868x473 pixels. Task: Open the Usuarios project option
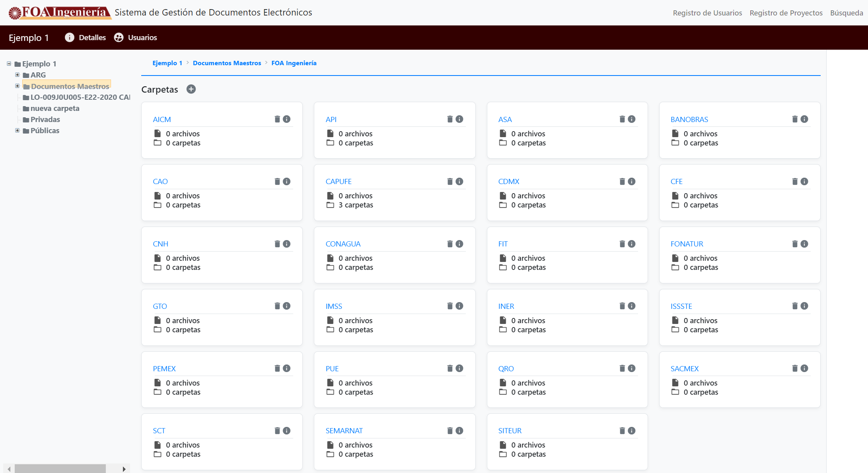(x=136, y=37)
